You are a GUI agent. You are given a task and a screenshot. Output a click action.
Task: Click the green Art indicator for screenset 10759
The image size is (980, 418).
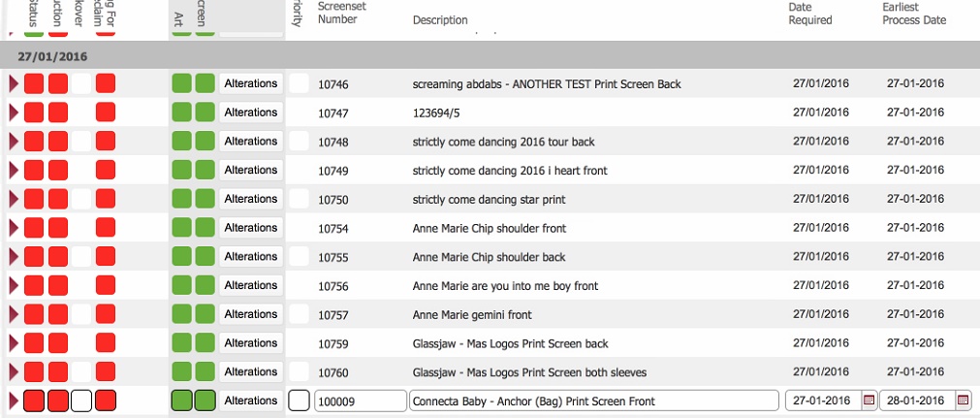click(x=181, y=343)
